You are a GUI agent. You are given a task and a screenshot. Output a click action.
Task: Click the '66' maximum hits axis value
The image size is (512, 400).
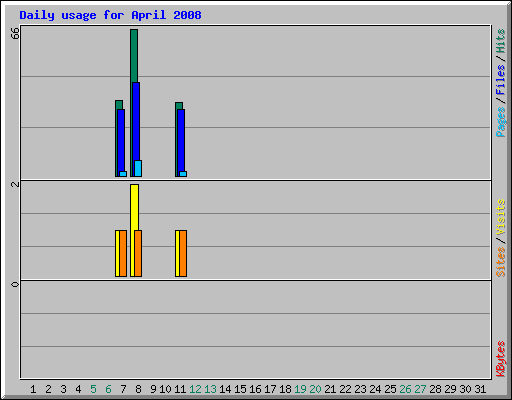click(15, 33)
